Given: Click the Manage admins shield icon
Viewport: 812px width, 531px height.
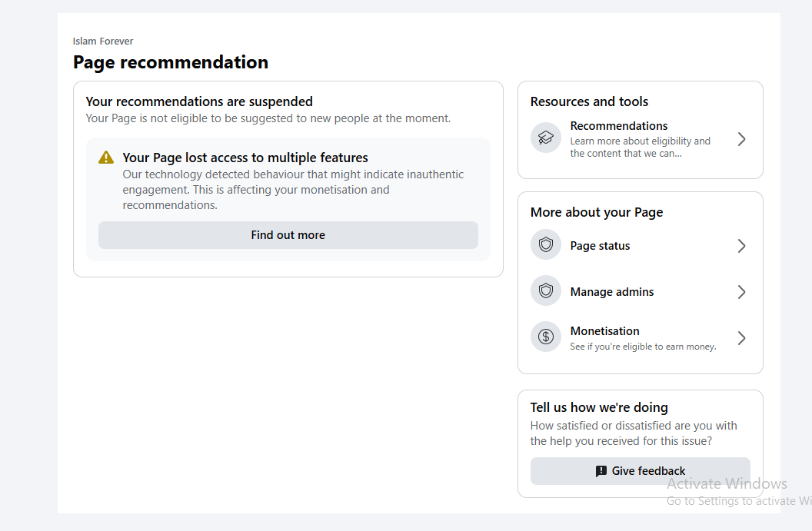Looking at the screenshot, I should (545, 290).
